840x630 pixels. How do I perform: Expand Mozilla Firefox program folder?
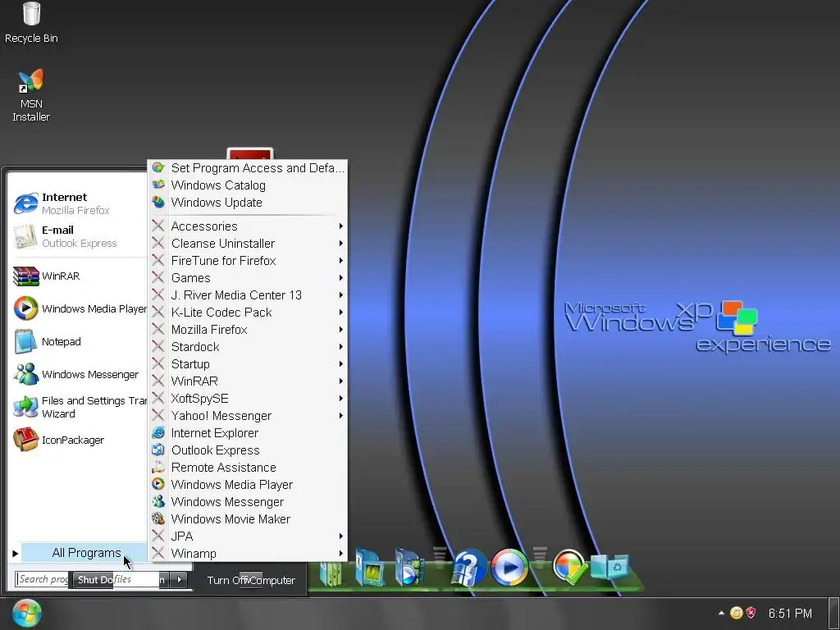pos(248,330)
